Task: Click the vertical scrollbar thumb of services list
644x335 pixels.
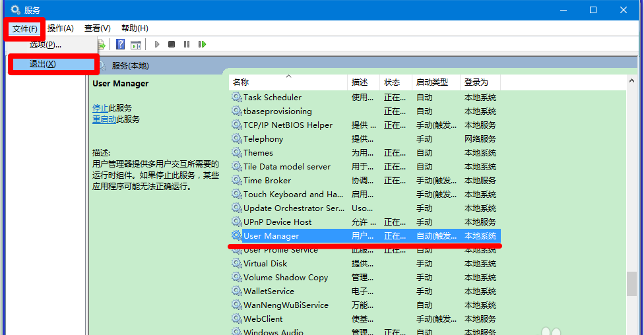Action: pyautogui.click(x=631, y=284)
